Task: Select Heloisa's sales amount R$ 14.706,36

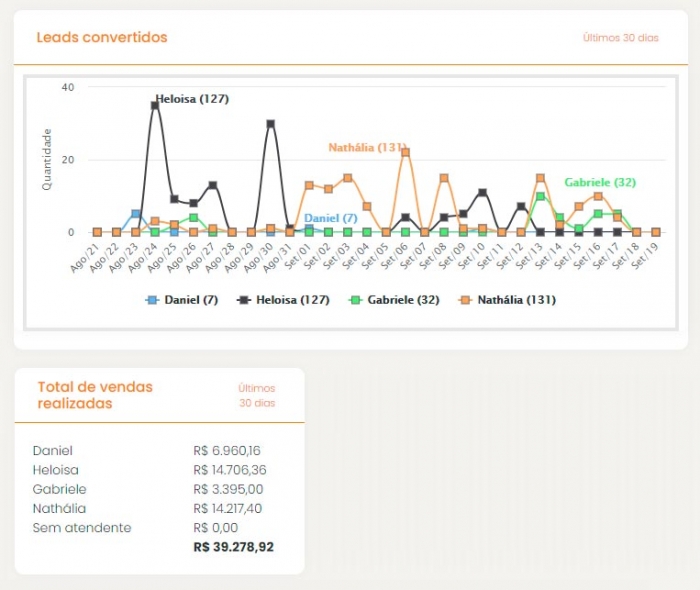Action: (x=230, y=470)
